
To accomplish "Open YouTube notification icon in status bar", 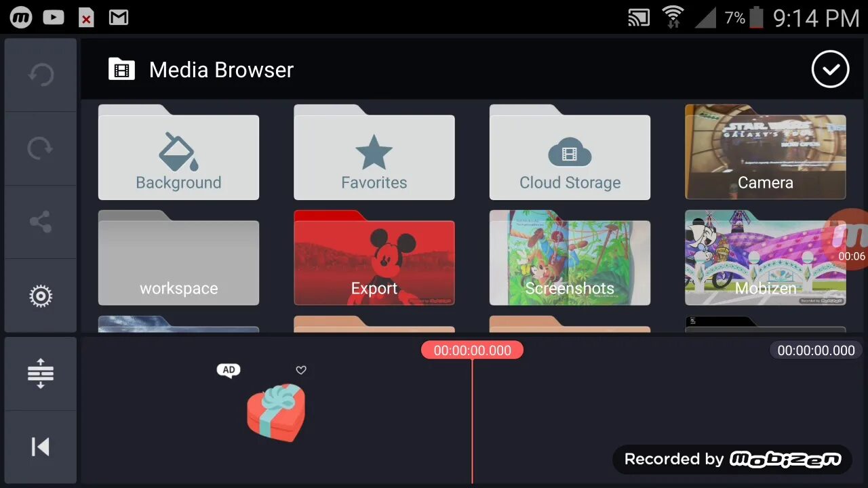I will pos(54,18).
